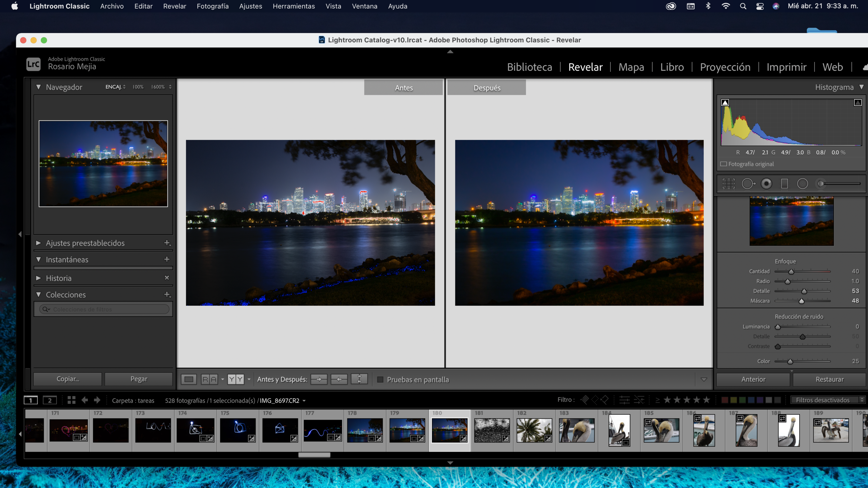Open the Herramientas menu
This screenshot has height=488, width=868.
point(293,6)
